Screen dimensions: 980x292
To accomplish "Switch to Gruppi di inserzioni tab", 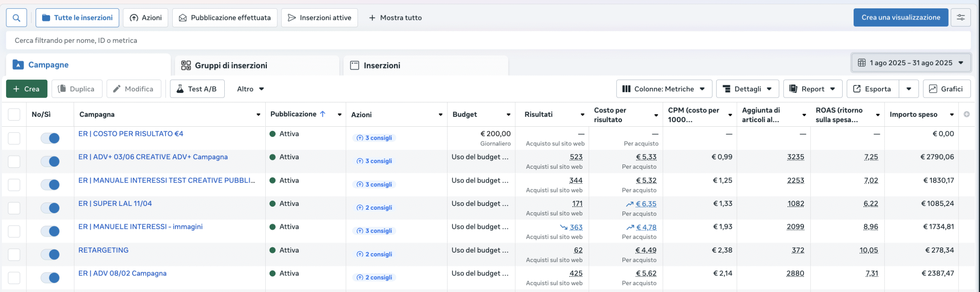I will [231, 65].
